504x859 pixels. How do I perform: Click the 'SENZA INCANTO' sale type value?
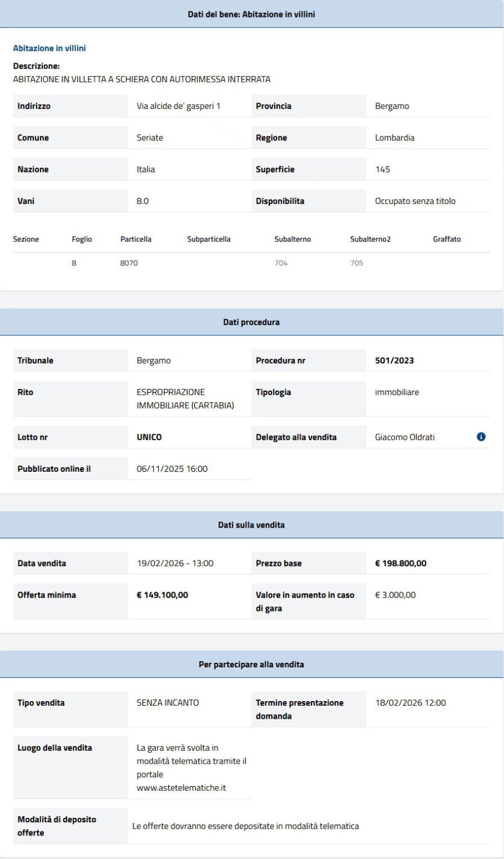tap(168, 703)
